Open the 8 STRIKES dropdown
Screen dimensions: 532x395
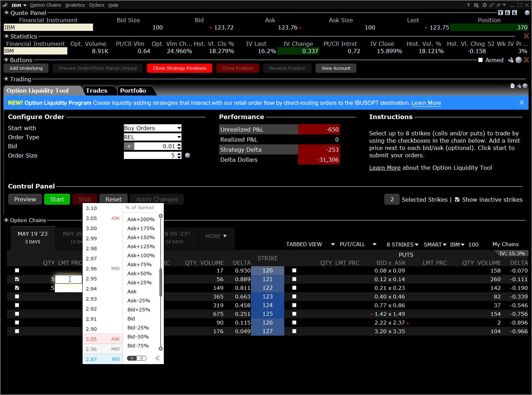(402, 244)
